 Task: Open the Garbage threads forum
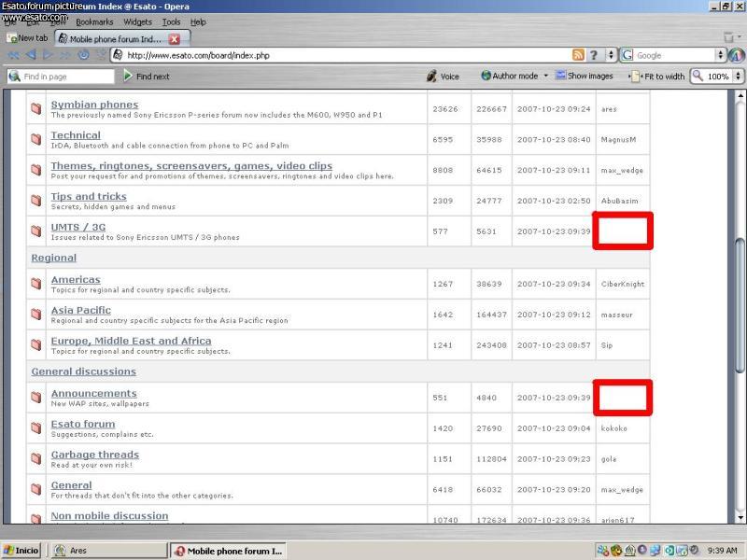pos(95,455)
